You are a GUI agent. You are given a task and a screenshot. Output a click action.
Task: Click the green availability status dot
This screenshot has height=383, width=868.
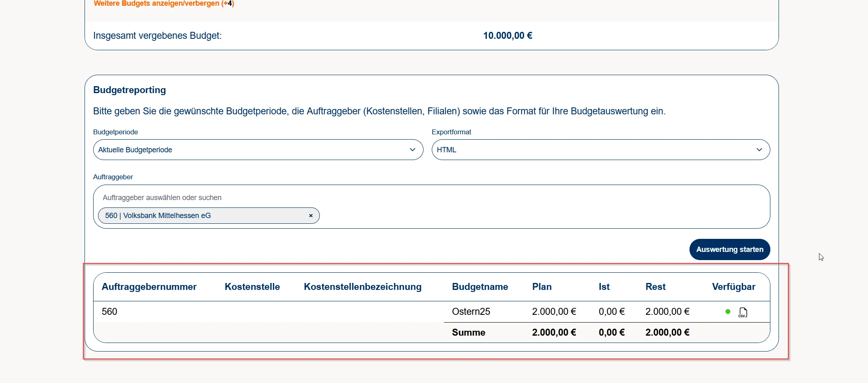pos(727,312)
